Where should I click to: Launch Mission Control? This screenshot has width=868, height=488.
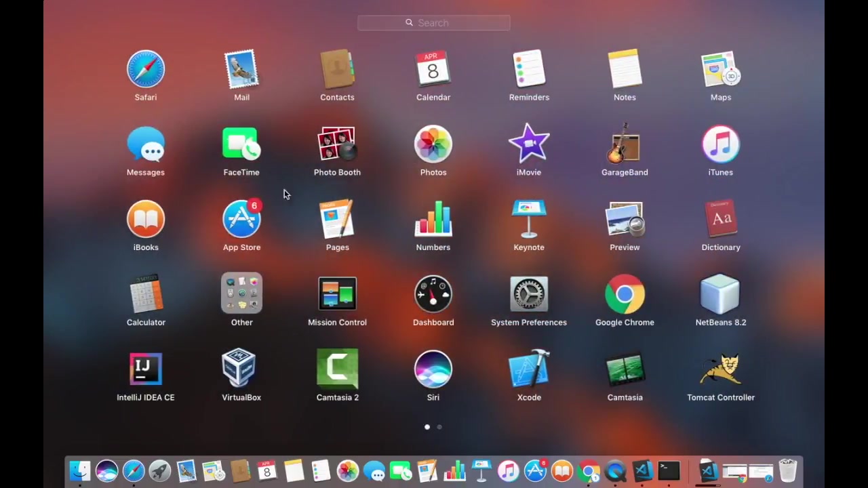coord(337,293)
